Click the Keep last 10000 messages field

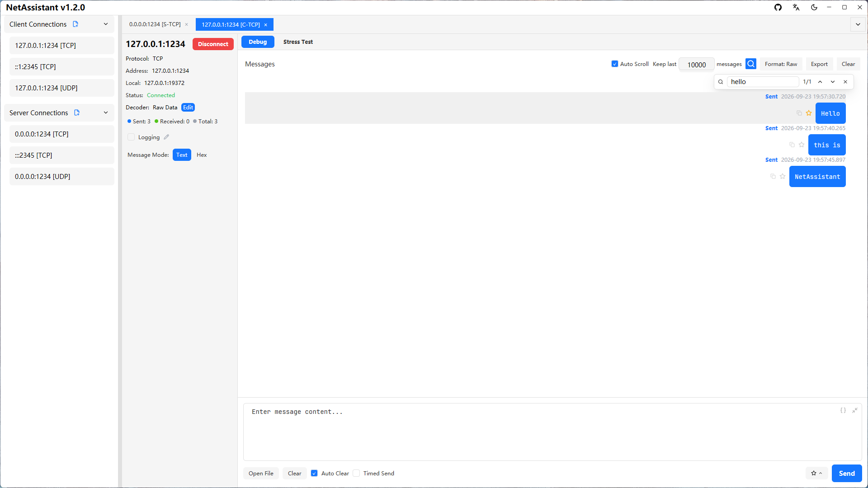click(x=697, y=64)
